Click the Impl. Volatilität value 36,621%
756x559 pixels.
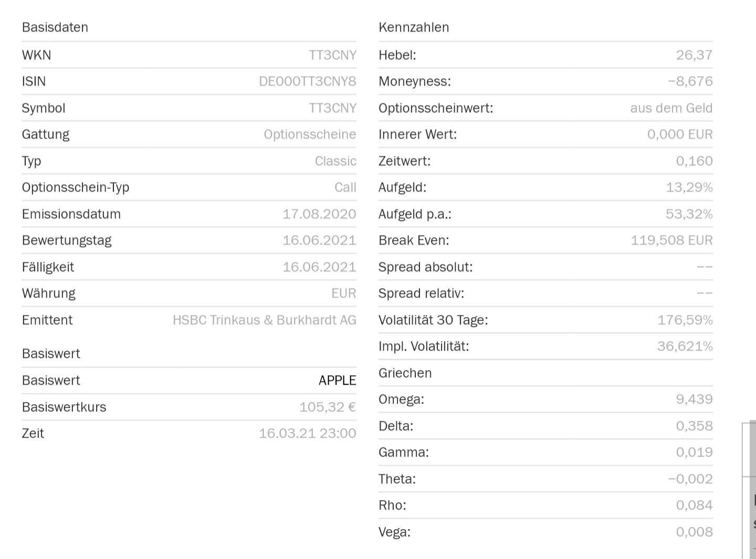click(685, 346)
